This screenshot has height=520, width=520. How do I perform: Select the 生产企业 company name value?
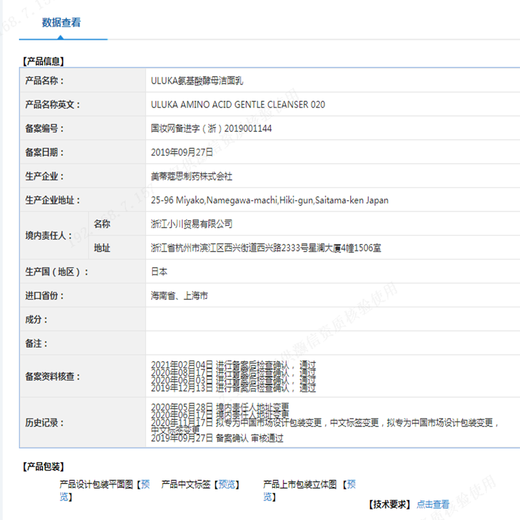(x=191, y=176)
